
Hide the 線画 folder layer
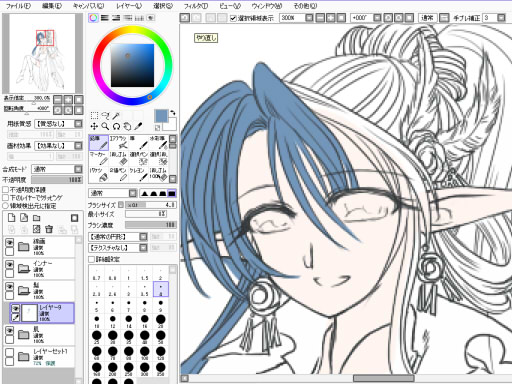10,243
